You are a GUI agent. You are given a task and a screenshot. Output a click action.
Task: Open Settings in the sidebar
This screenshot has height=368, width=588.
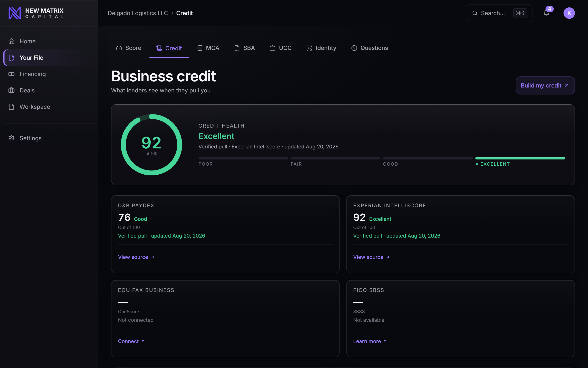(49, 138)
